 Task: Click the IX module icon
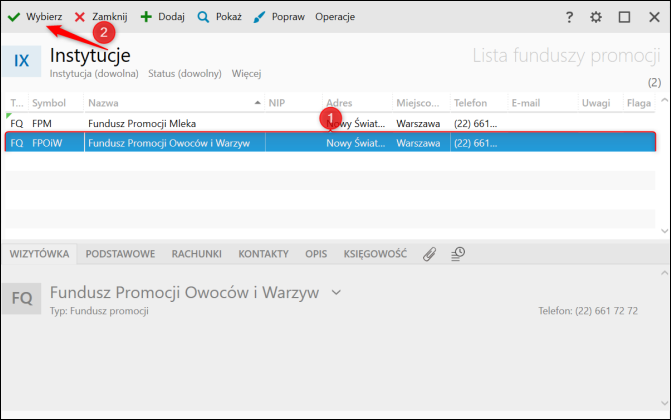pos(21,61)
